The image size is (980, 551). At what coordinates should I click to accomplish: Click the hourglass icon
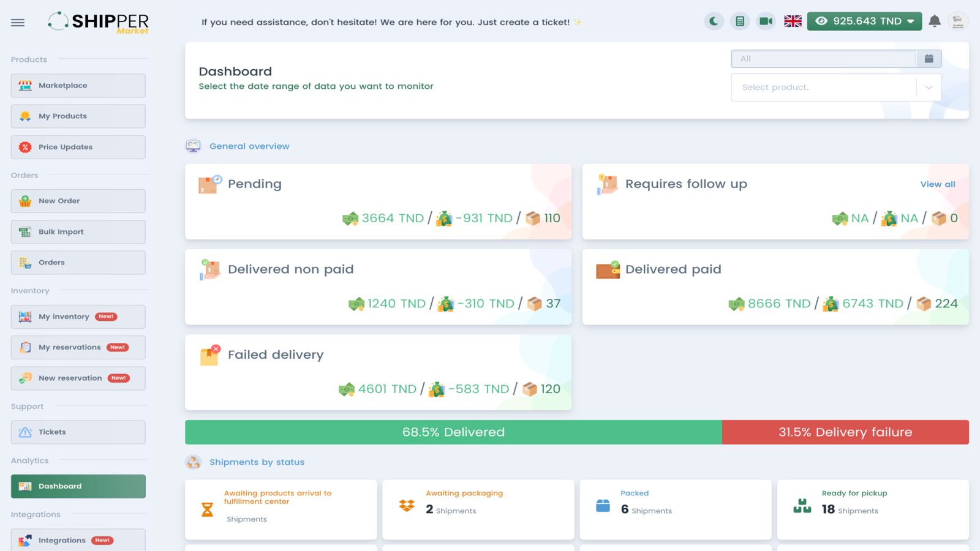[x=207, y=509]
